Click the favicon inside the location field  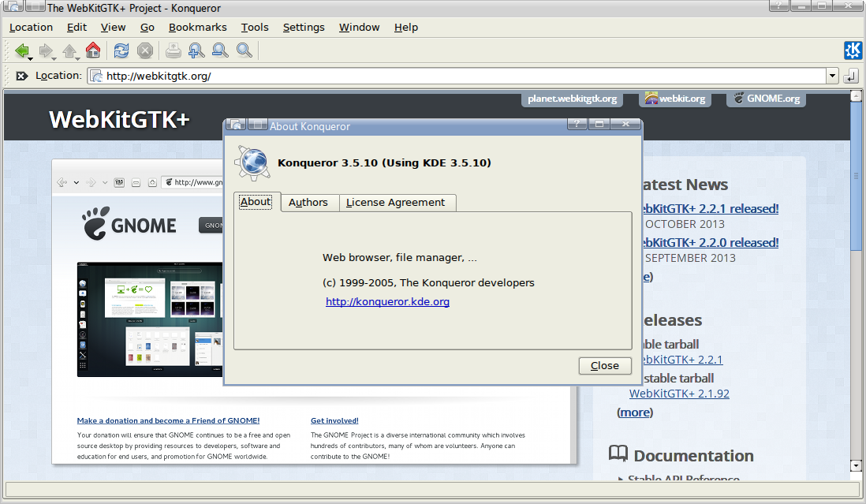click(97, 77)
